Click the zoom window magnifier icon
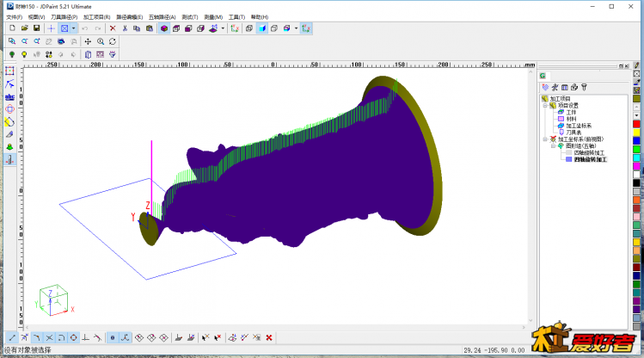This screenshot has height=358, width=644. (12, 41)
